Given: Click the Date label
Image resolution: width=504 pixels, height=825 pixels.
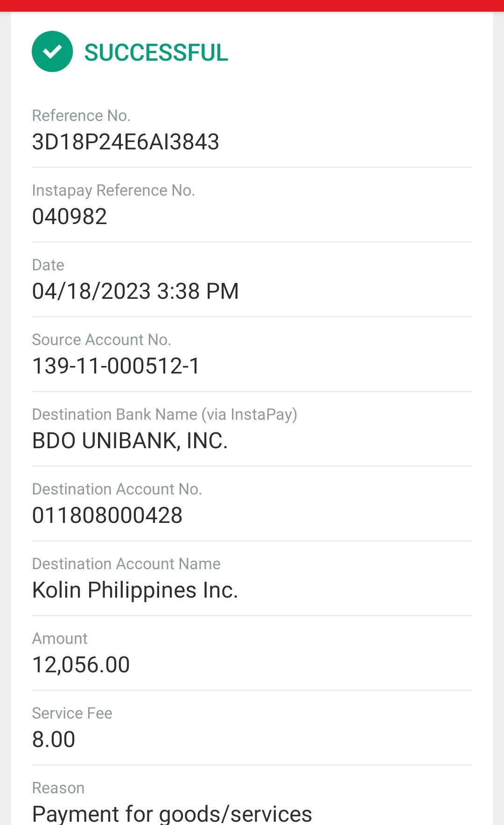Looking at the screenshot, I should tap(48, 265).
